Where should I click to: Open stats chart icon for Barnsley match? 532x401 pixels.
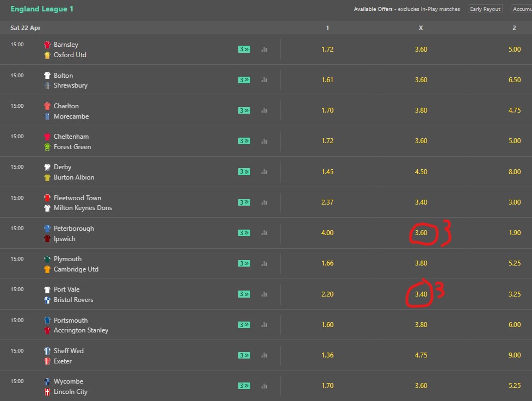click(x=264, y=50)
